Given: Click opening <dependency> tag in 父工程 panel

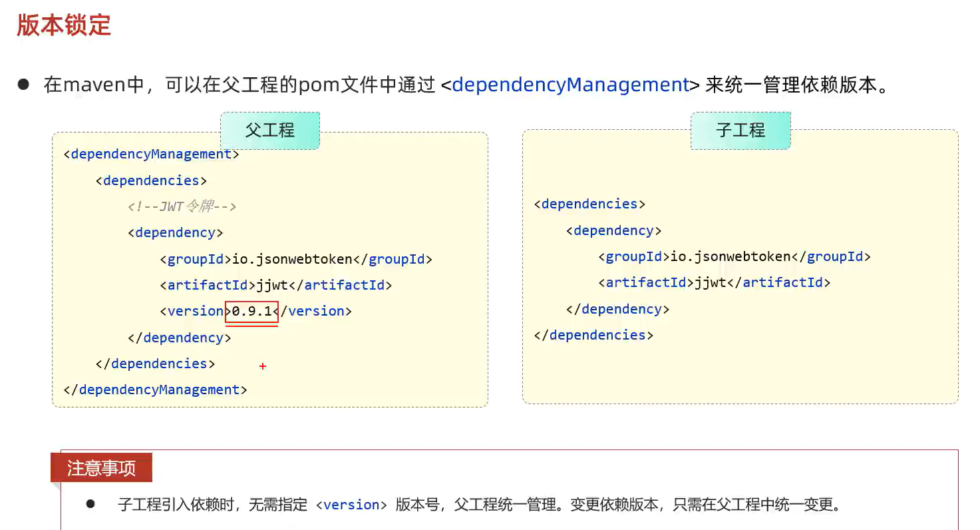Looking at the screenshot, I should pyautogui.click(x=175, y=233).
